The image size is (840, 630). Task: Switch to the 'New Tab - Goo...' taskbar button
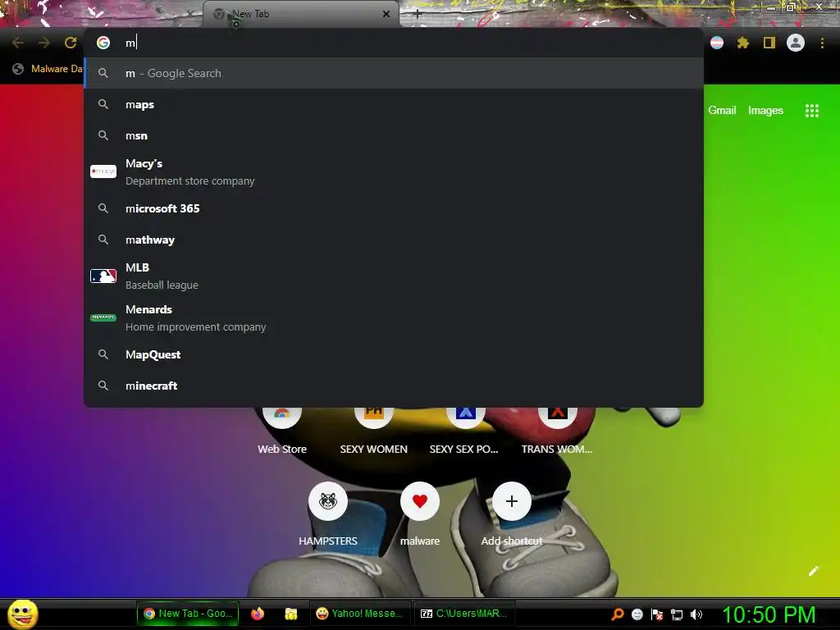click(x=188, y=614)
